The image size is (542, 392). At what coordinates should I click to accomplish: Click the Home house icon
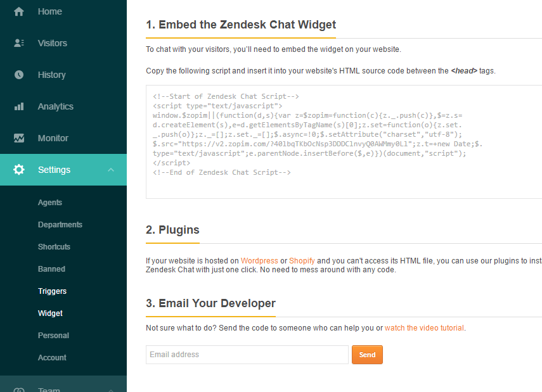coord(19,11)
